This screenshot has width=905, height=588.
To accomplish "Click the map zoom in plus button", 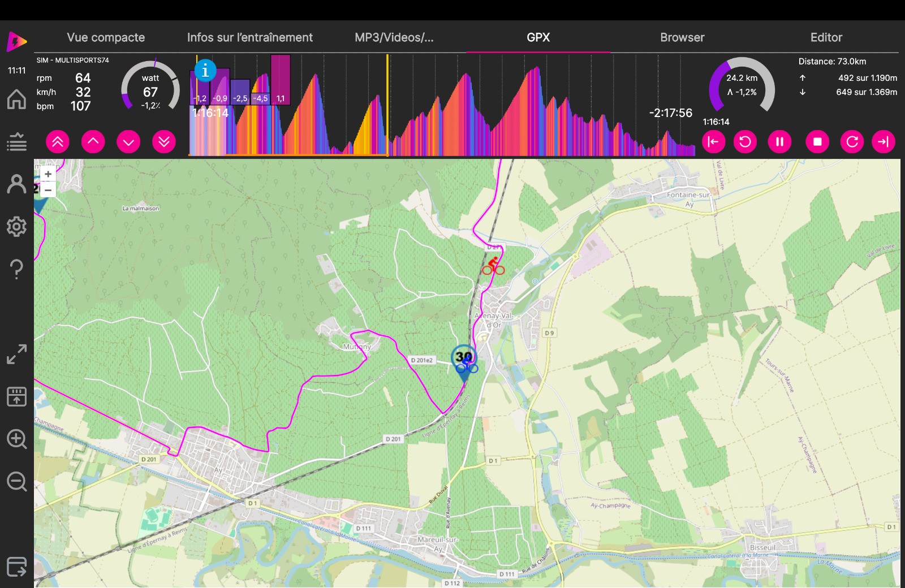I will (48, 174).
